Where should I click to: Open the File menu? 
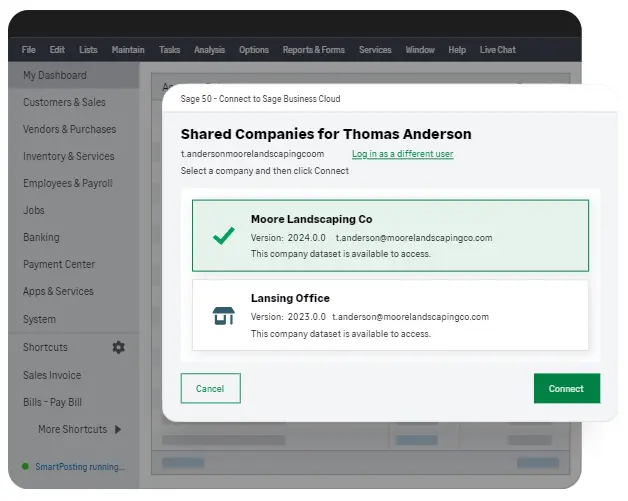point(29,50)
